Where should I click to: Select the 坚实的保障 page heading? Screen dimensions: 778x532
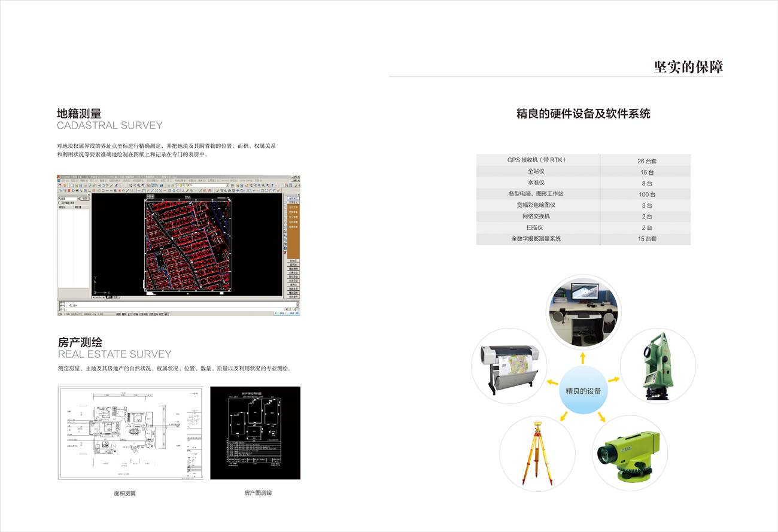688,66
